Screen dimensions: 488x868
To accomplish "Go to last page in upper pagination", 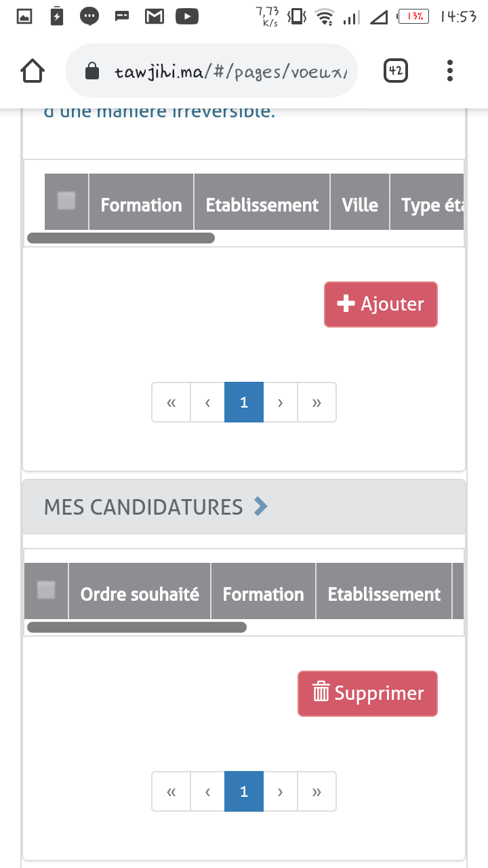I will coord(317,402).
